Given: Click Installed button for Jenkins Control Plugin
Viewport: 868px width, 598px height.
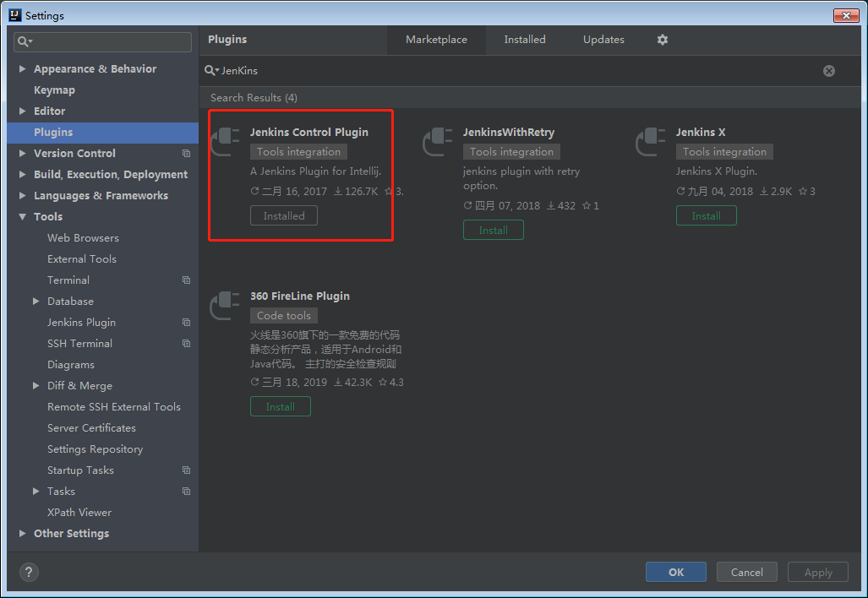Looking at the screenshot, I should 284,215.
